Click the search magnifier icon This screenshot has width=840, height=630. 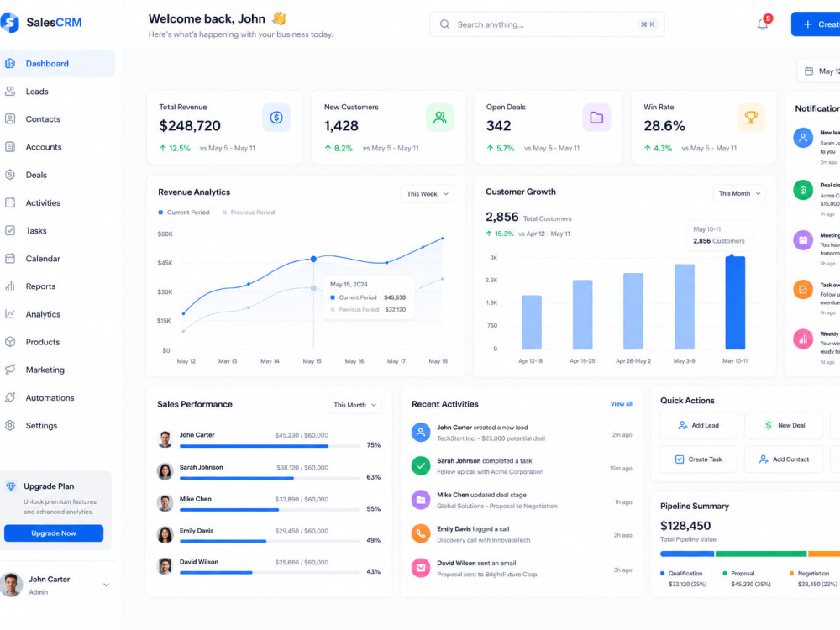pos(444,24)
